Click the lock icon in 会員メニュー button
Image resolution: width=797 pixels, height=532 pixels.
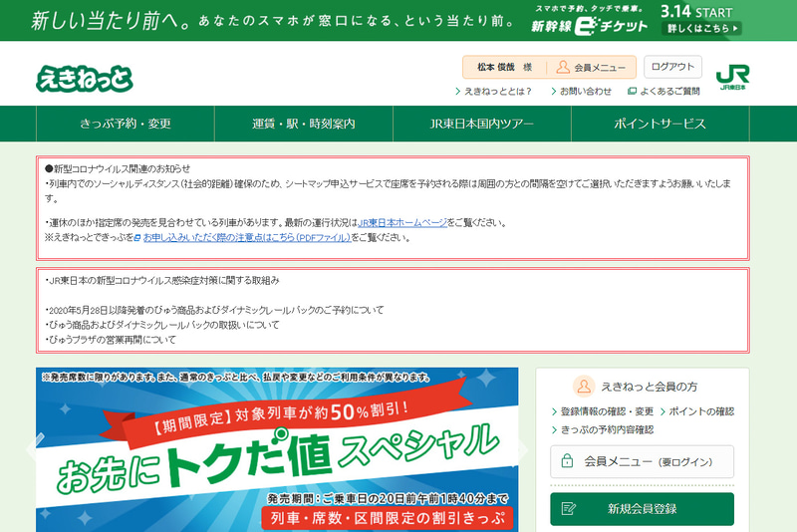pos(567,461)
